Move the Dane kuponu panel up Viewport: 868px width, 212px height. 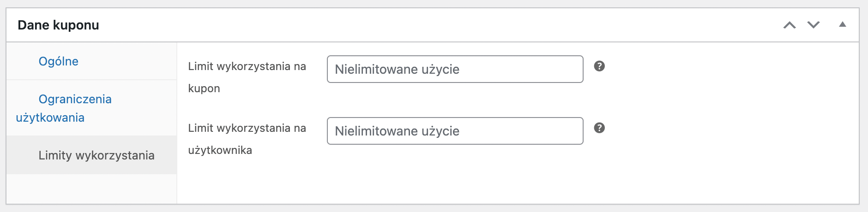click(790, 25)
